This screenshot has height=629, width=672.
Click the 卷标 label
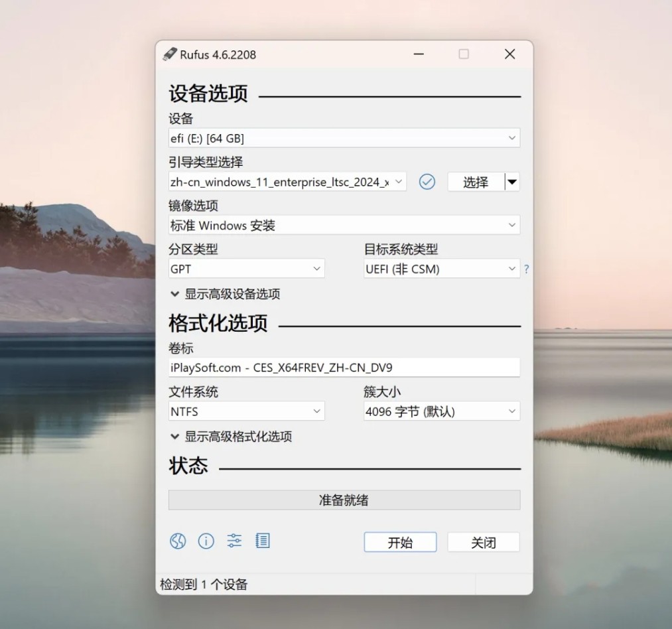(181, 348)
